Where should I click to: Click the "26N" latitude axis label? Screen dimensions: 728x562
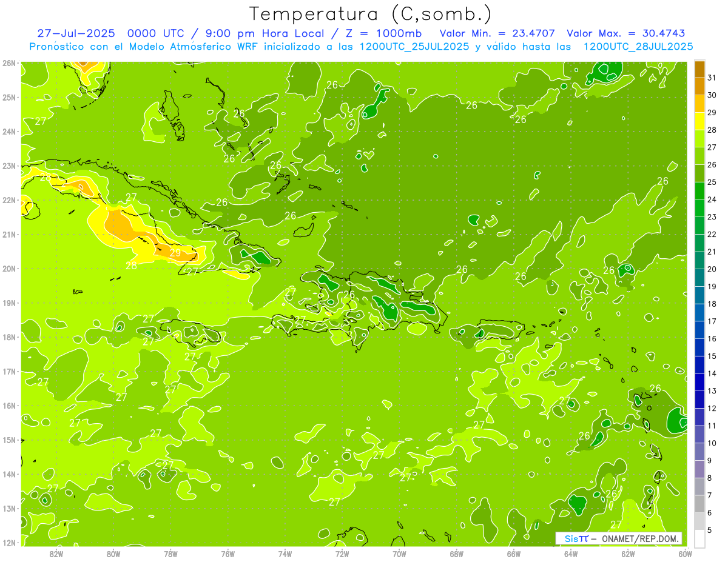pos(9,63)
